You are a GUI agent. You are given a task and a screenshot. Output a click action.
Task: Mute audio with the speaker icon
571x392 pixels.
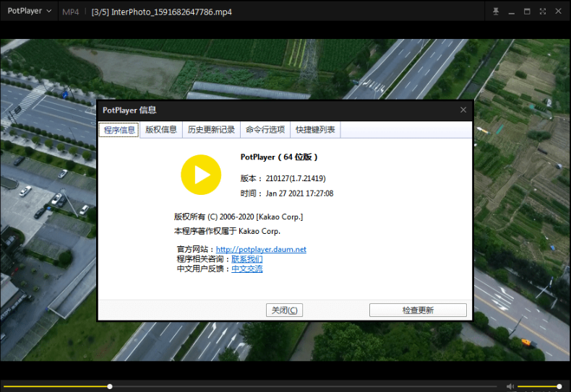point(510,386)
